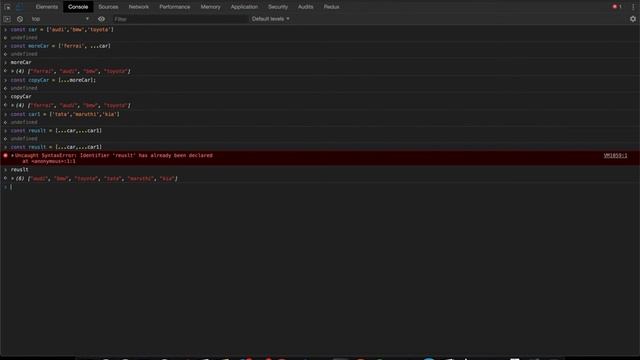Open the Memory tab
This screenshot has height=360, width=640.
[210, 7]
